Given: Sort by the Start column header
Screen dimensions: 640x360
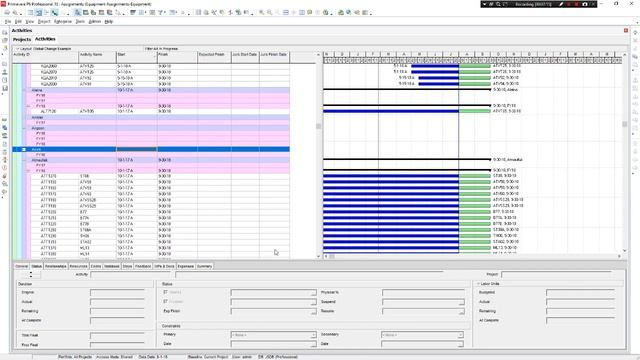Looking at the screenshot, I should (x=137, y=57).
